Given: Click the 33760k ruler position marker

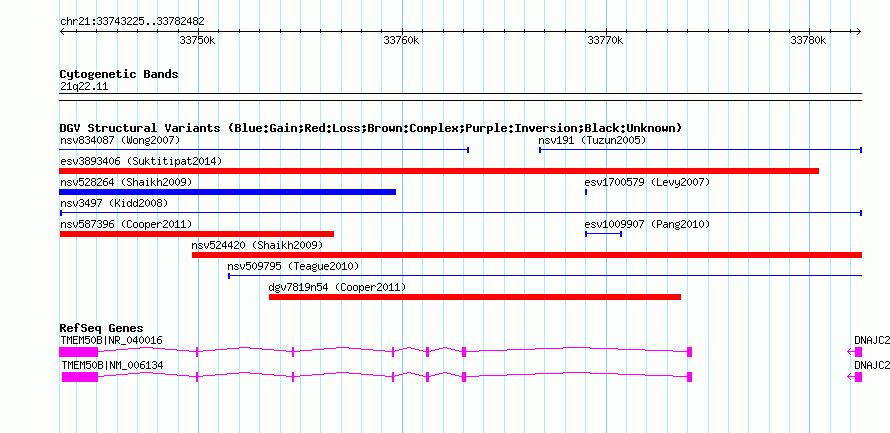Looking at the screenshot, I should 401,40.
